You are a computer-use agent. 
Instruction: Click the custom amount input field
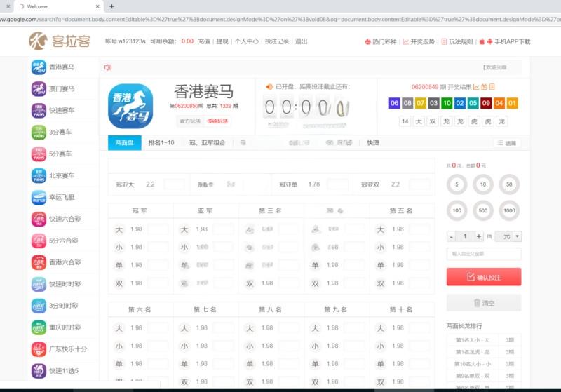[484, 254]
